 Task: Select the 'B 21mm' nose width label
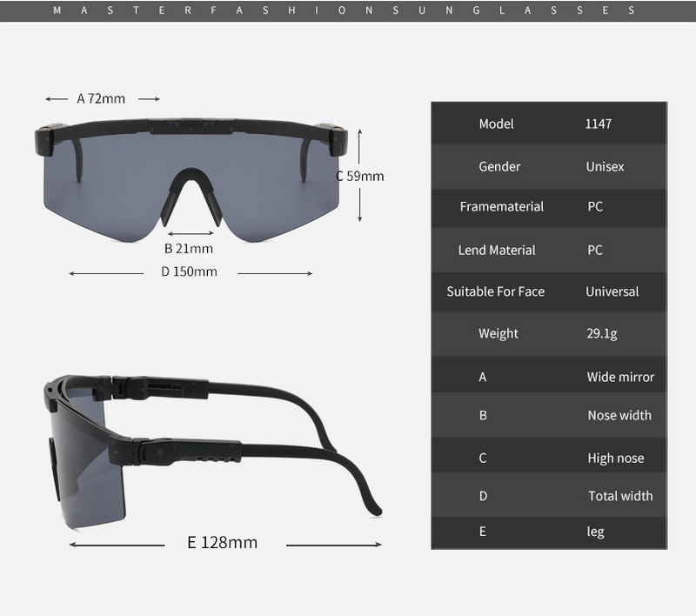pyautogui.click(x=188, y=248)
